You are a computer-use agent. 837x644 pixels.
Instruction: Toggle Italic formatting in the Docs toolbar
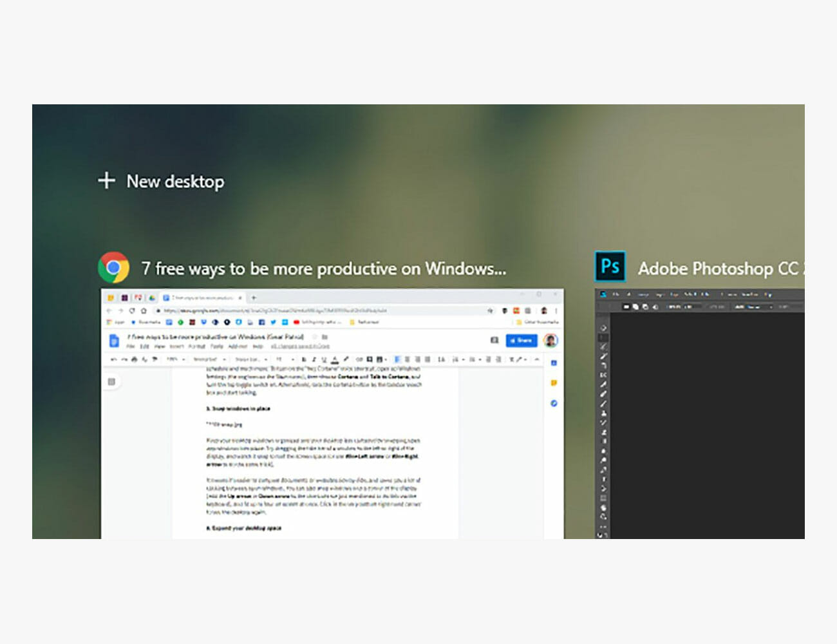[x=314, y=359]
